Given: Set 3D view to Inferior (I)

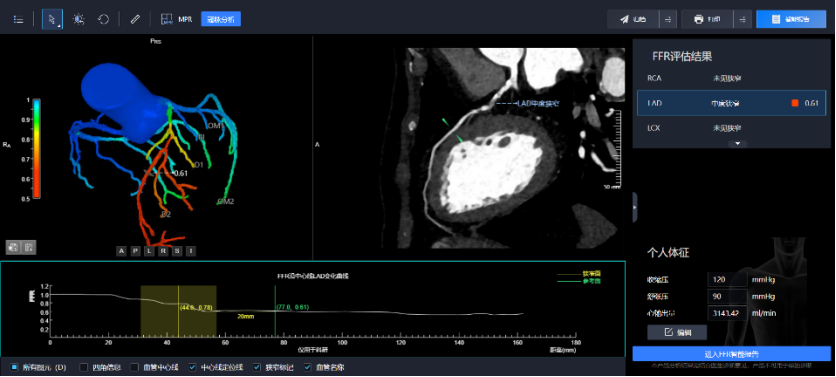Looking at the screenshot, I should 191,251.
